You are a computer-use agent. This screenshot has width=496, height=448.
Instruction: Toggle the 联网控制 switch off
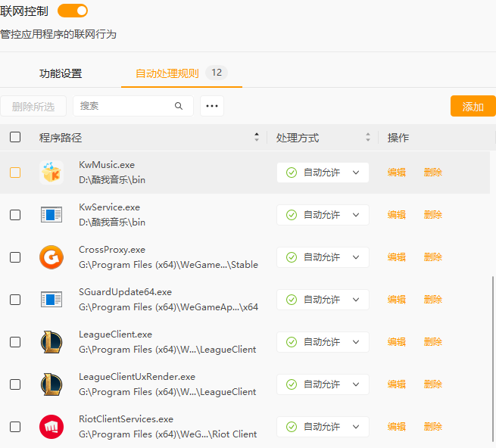pos(73,11)
